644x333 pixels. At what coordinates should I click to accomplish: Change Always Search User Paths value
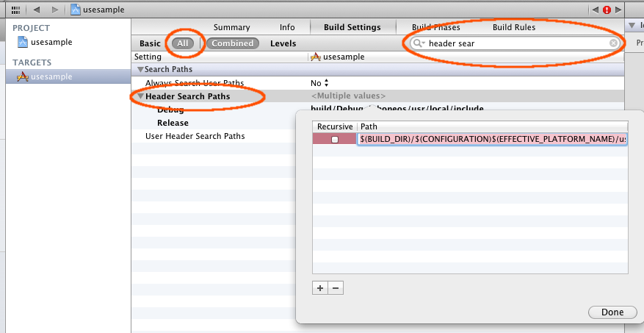(x=319, y=83)
